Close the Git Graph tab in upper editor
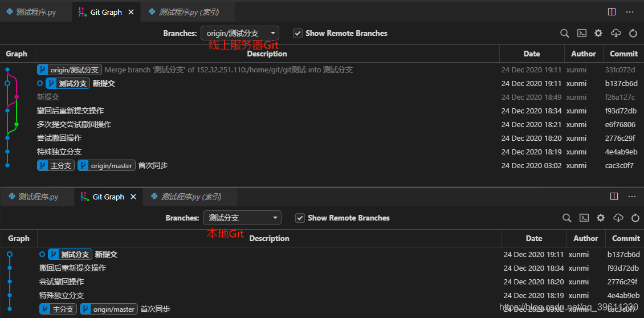The height and width of the screenshot is (318, 644). 131,12
